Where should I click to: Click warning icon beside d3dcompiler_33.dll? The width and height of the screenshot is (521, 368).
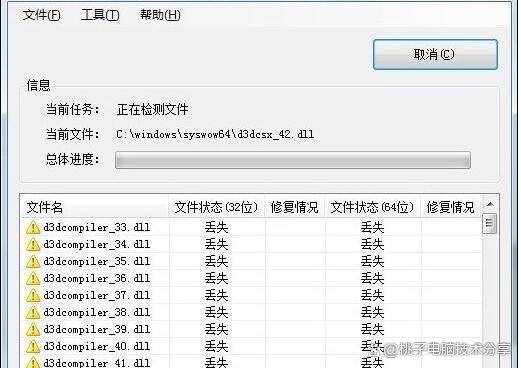point(33,227)
